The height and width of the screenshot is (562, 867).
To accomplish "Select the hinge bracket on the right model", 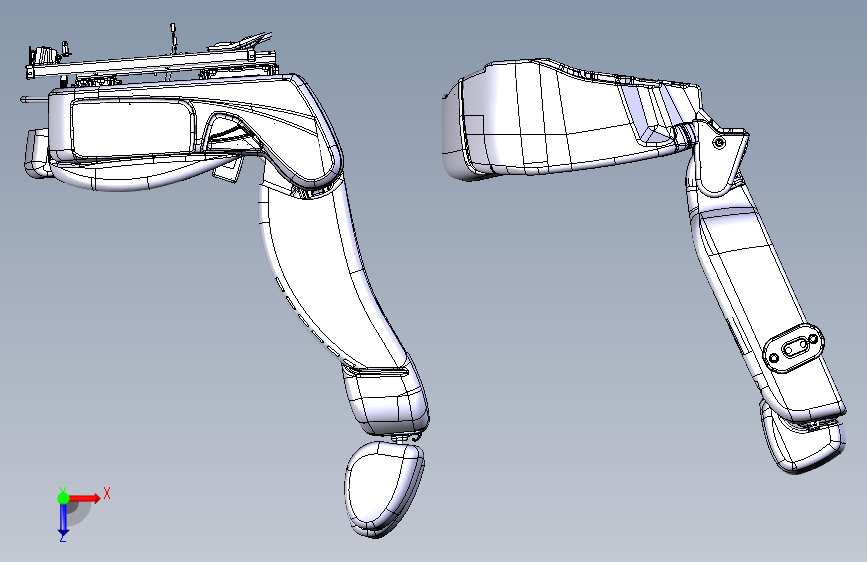I will point(720,157).
